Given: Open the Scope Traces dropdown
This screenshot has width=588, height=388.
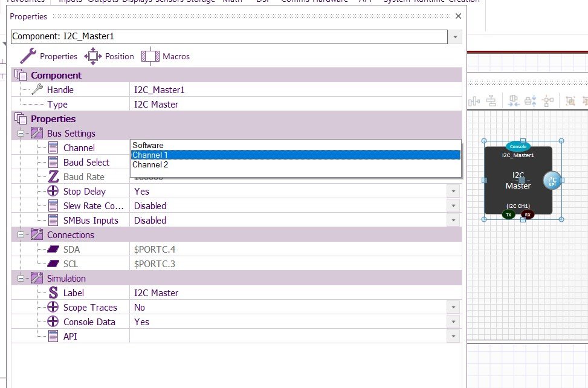Looking at the screenshot, I should (453, 307).
